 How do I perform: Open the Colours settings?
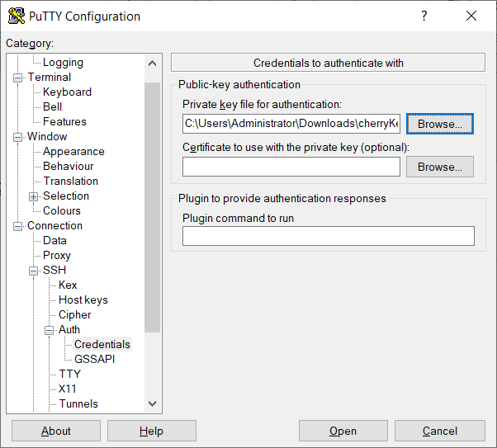62,210
